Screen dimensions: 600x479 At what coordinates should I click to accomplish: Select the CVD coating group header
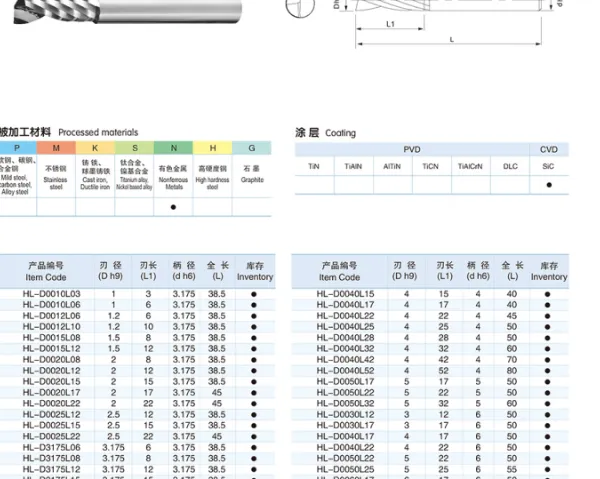pos(549,149)
